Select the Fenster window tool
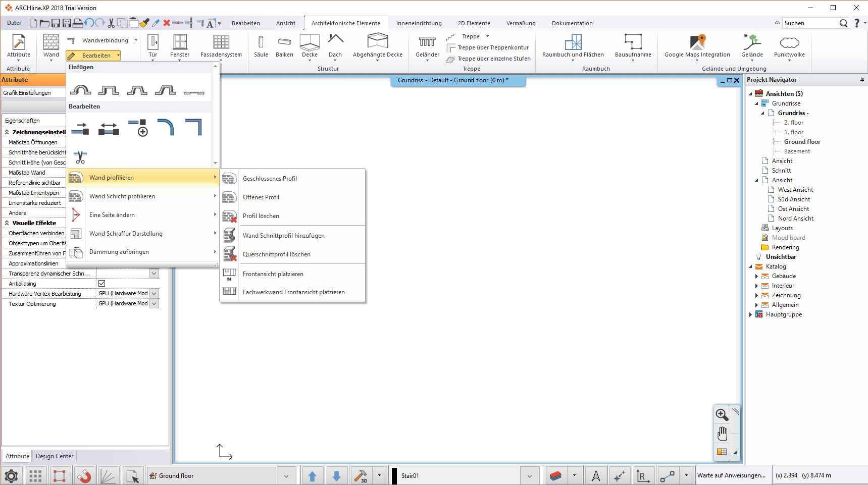This screenshot has height=485, width=868. coord(180,46)
